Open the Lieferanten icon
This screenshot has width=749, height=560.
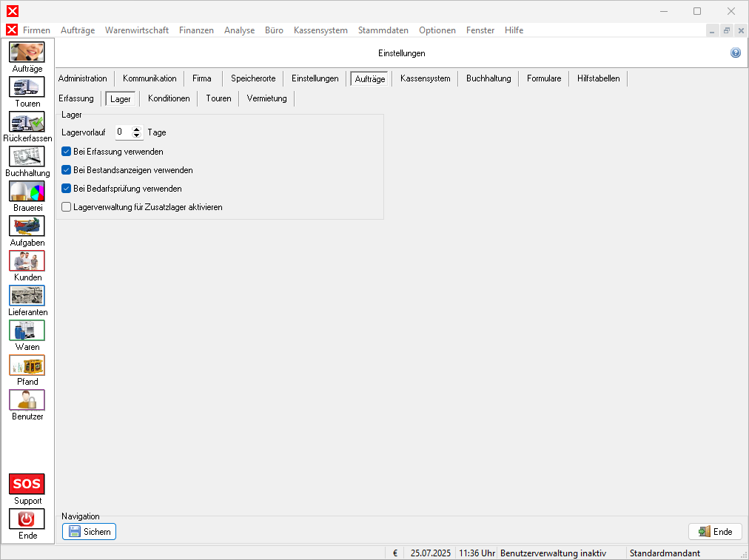[27, 296]
